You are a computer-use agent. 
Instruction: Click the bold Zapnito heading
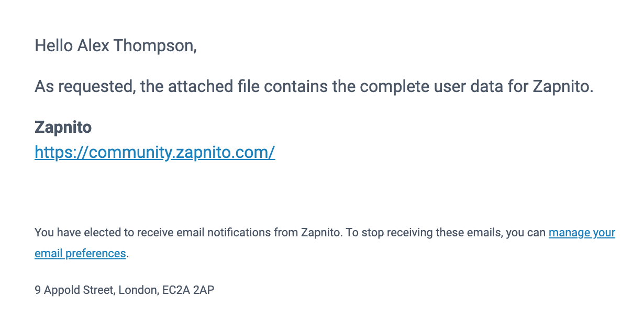tap(63, 127)
